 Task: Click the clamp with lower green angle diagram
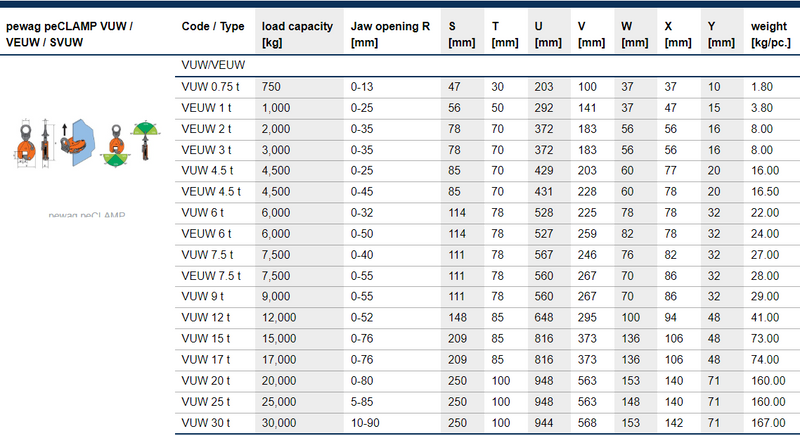click(115, 145)
